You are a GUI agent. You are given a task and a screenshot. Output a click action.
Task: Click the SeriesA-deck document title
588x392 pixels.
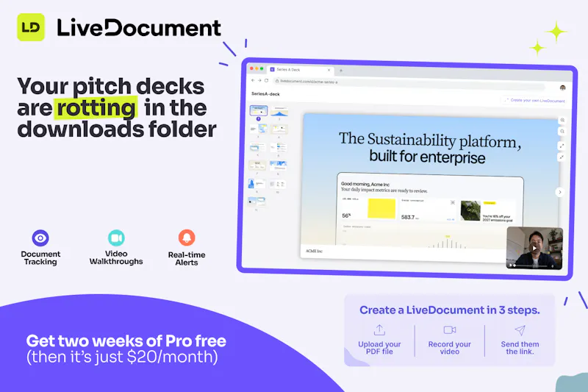pos(265,94)
